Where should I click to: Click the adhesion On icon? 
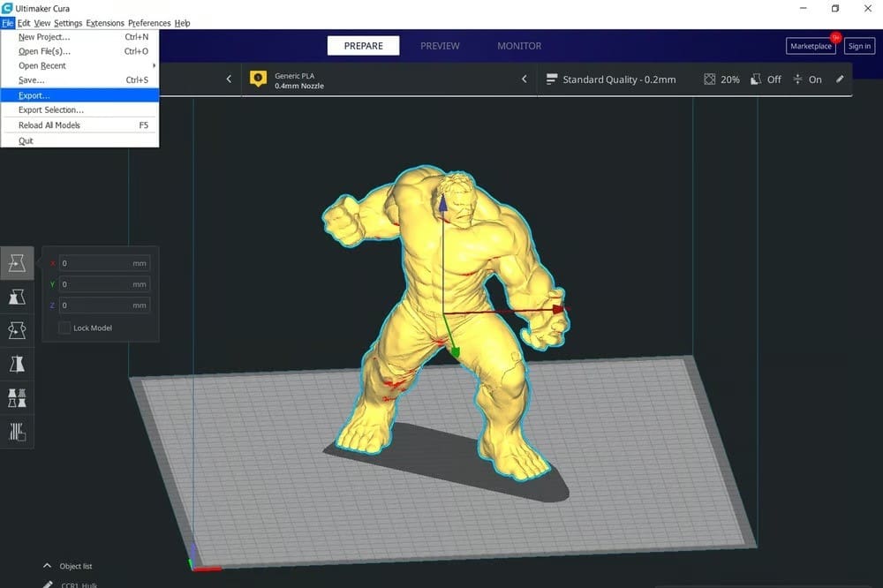pos(797,79)
